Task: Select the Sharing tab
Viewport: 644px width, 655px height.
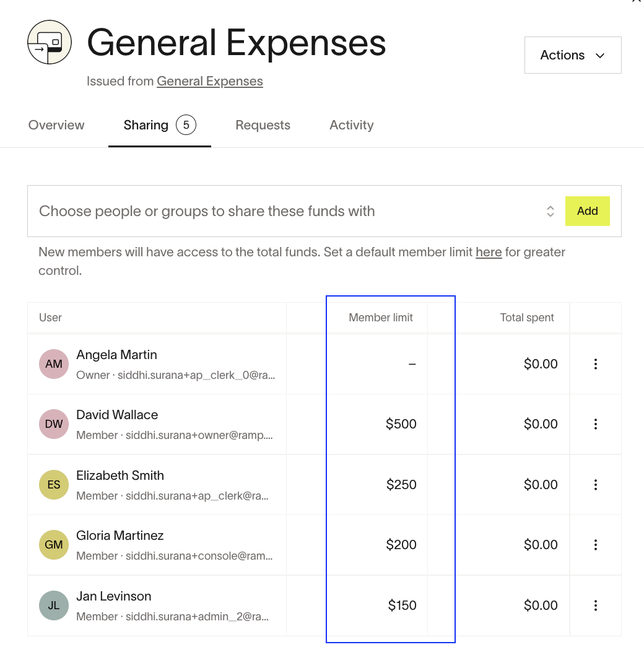Action: tap(146, 125)
